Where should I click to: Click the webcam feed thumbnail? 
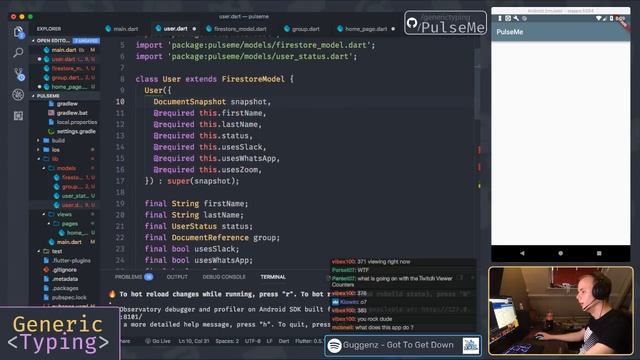561,311
